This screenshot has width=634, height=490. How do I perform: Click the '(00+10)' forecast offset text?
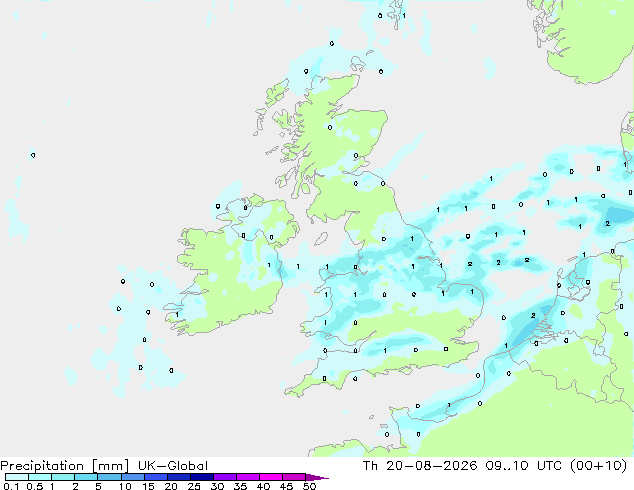(x=598, y=466)
